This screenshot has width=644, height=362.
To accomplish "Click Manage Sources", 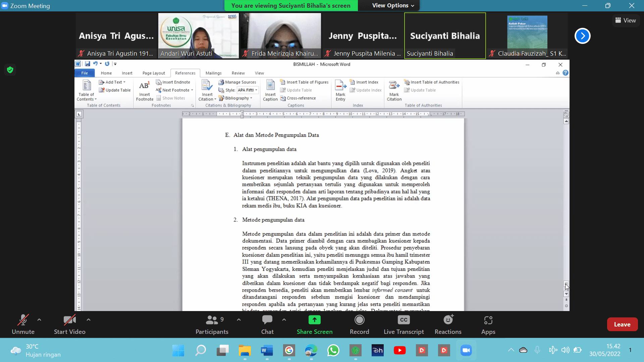I will click(x=237, y=82).
